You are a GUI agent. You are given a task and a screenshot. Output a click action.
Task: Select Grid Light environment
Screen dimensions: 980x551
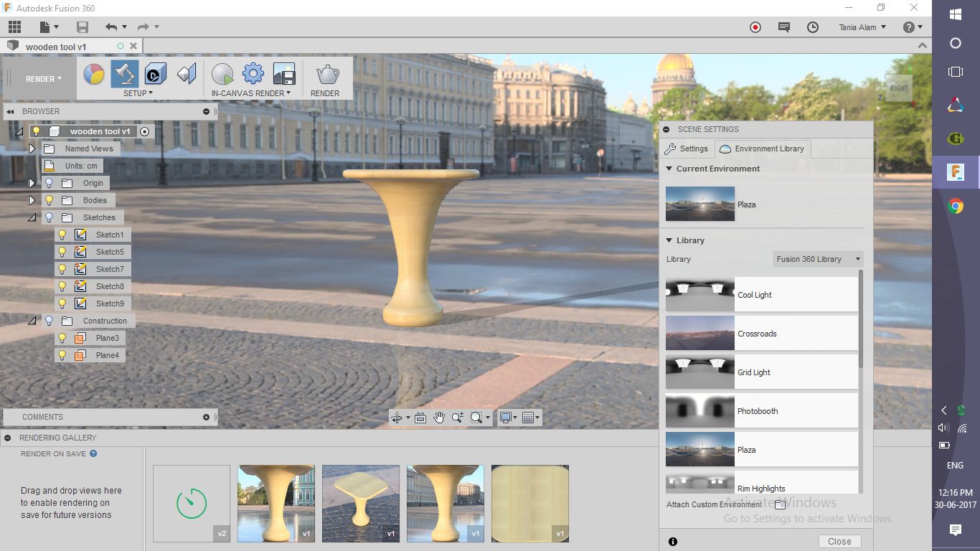pyautogui.click(x=761, y=372)
